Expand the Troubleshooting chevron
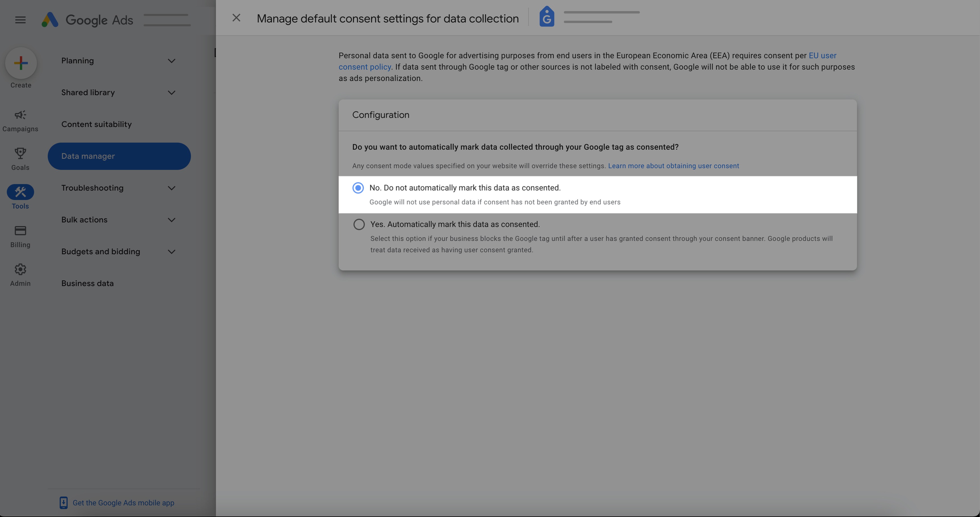Image resolution: width=980 pixels, height=517 pixels. [172, 188]
